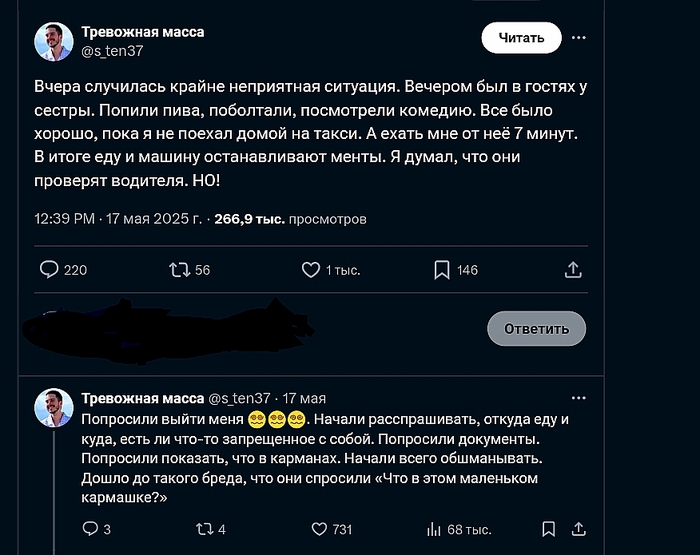
Task: Share the second tweet
Action: pos(579,529)
